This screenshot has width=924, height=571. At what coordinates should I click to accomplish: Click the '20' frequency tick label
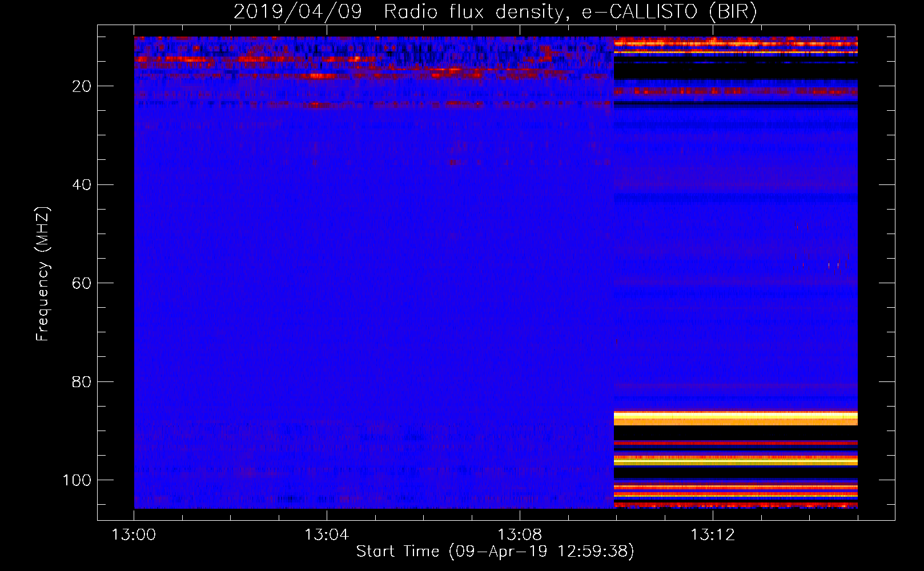(82, 86)
